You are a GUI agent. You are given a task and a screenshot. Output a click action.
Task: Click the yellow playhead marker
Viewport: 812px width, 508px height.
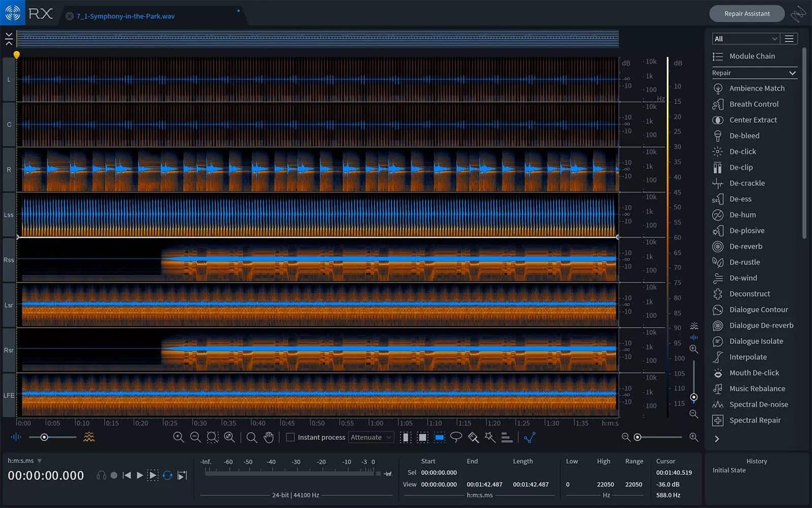point(17,55)
